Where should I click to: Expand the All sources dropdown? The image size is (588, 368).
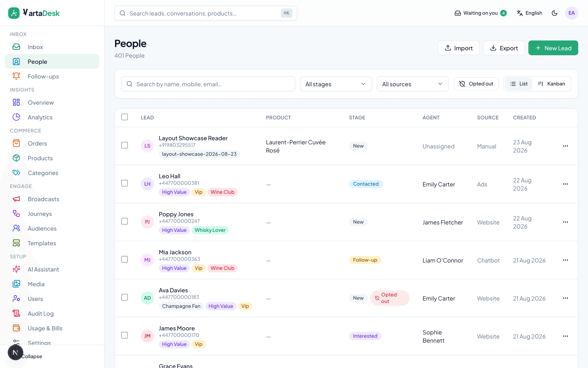(x=413, y=84)
